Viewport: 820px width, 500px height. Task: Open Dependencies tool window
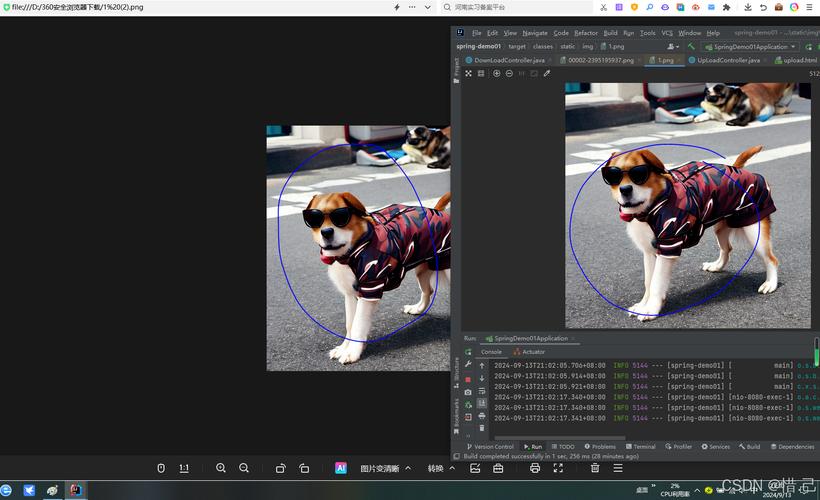tap(792, 447)
